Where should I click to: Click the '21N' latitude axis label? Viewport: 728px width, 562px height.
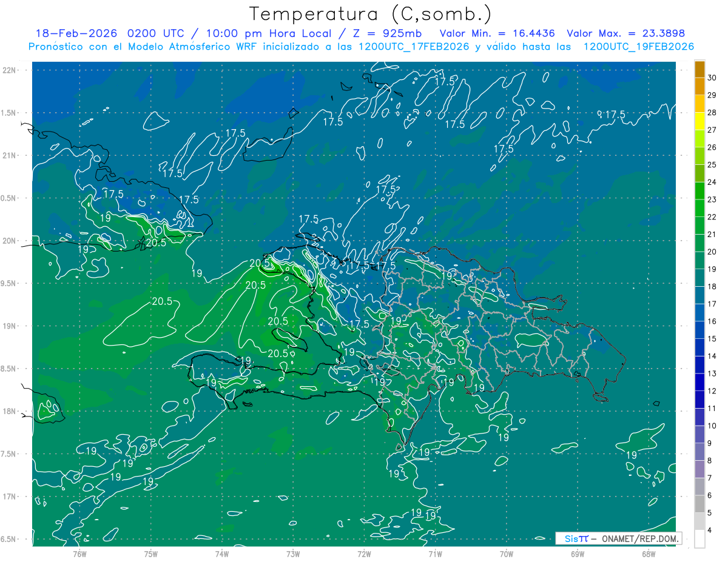point(10,155)
